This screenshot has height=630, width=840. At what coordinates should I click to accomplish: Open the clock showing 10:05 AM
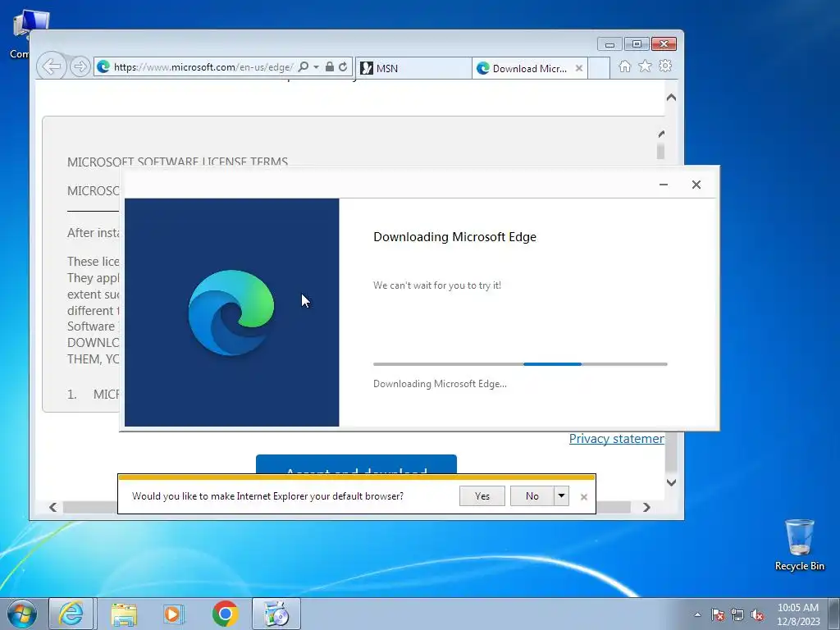pyautogui.click(x=798, y=614)
